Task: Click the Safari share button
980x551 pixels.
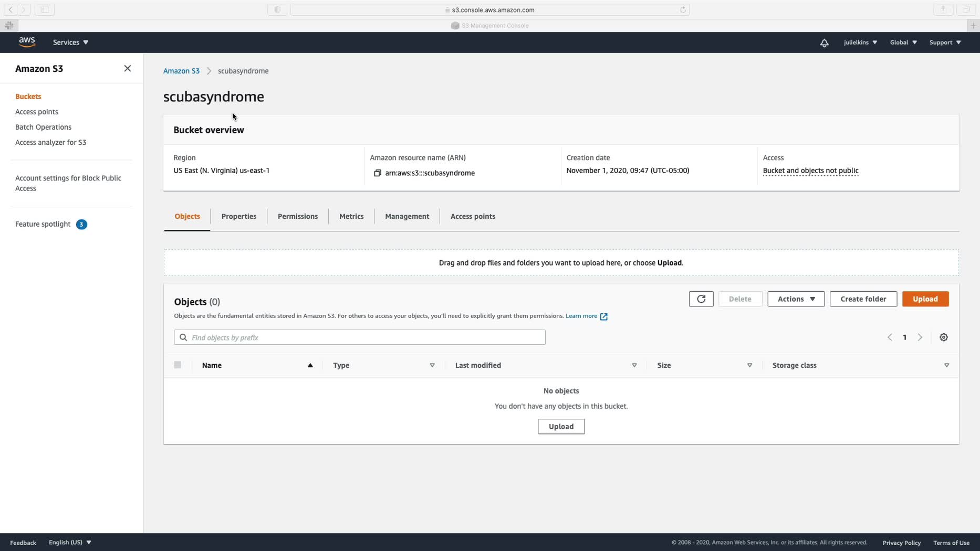Action: (x=943, y=9)
